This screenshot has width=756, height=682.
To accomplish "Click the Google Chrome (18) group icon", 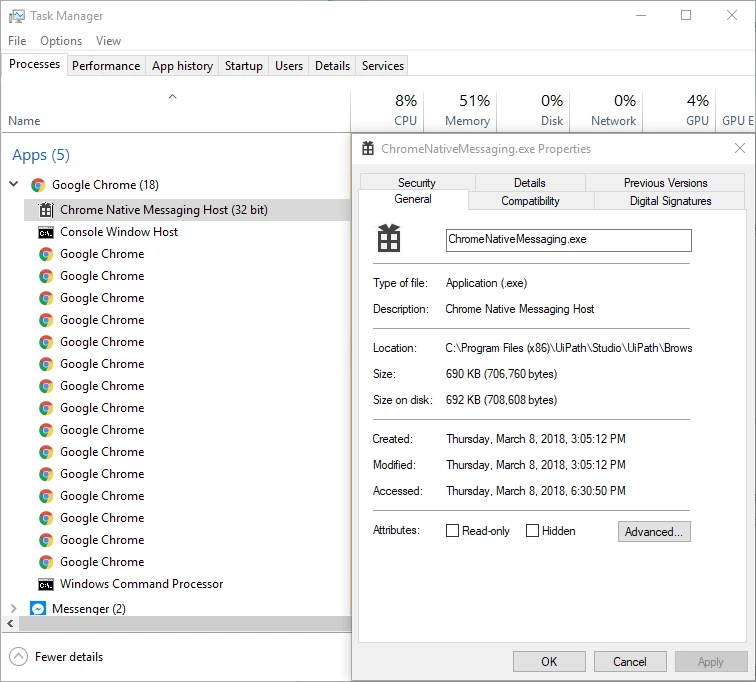I will click(38, 185).
